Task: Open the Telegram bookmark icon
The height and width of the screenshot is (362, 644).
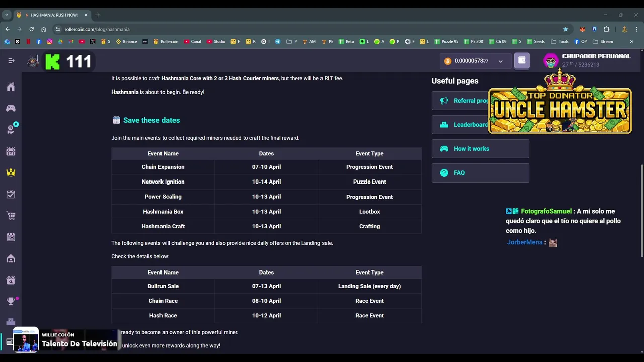Action: [x=277, y=42]
